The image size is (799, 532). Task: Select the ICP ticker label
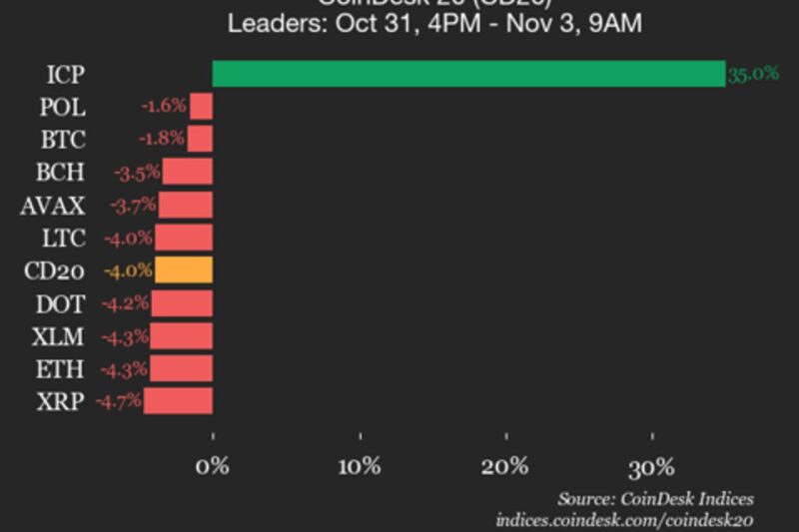[x=65, y=74]
